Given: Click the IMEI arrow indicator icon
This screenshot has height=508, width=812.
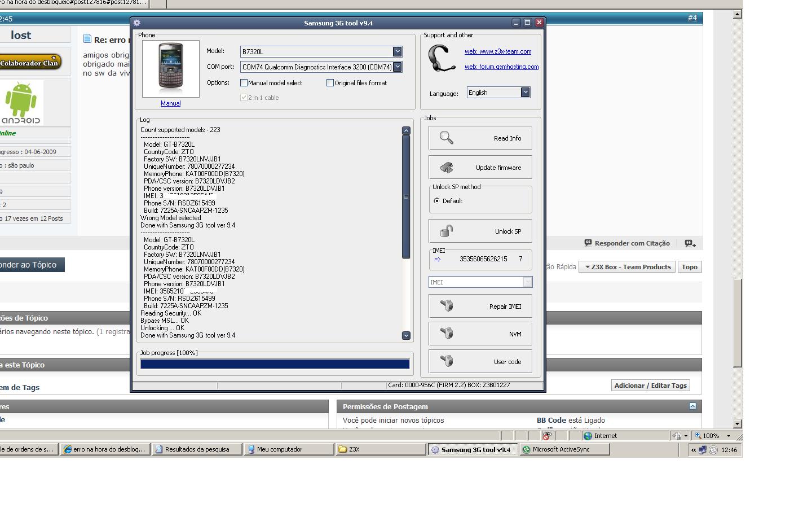Looking at the screenshot, I should (x=438, y=259).
